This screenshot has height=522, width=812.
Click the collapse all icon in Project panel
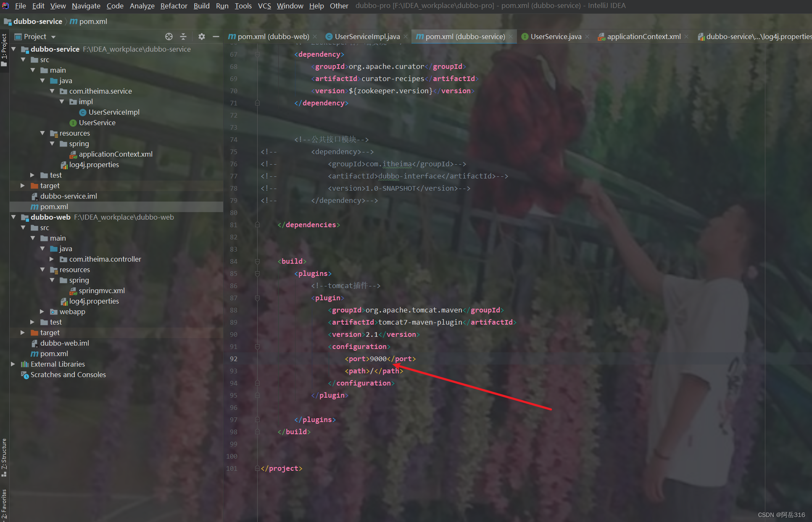tap(183, 37)
